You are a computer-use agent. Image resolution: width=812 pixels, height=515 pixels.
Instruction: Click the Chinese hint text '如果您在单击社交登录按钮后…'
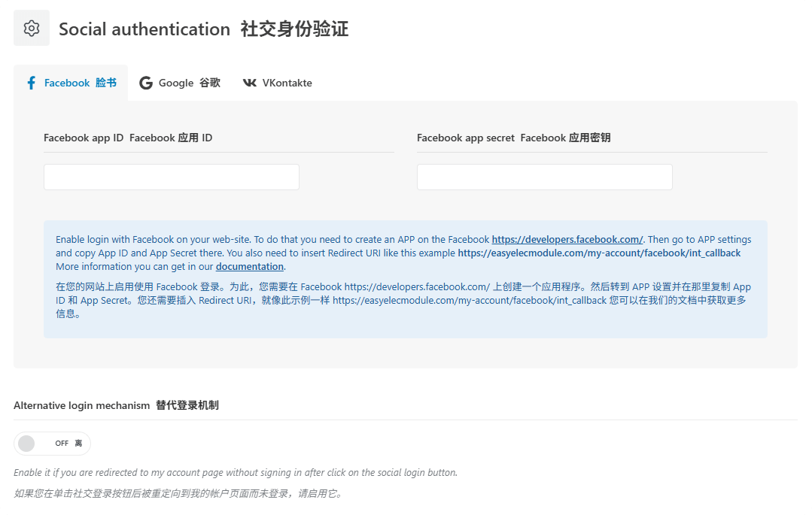[x=178, y=493]
